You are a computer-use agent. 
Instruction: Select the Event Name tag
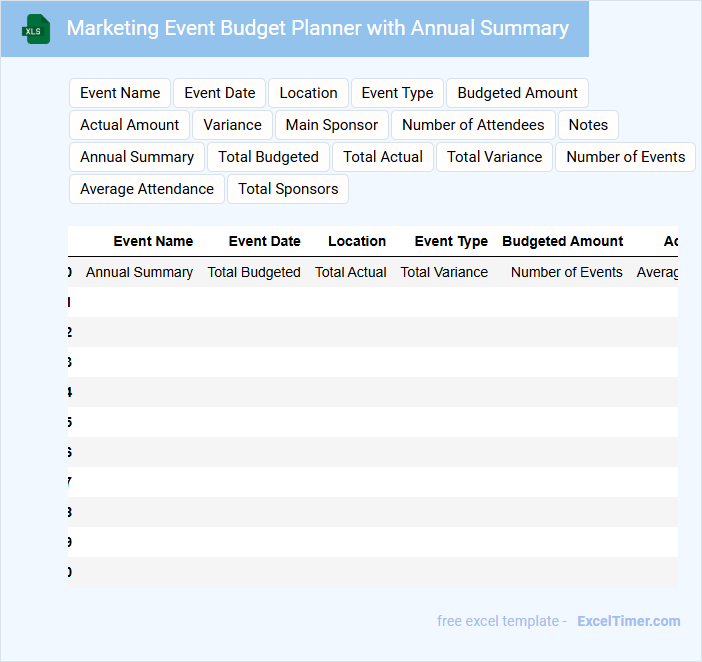[x=120, y=93]
